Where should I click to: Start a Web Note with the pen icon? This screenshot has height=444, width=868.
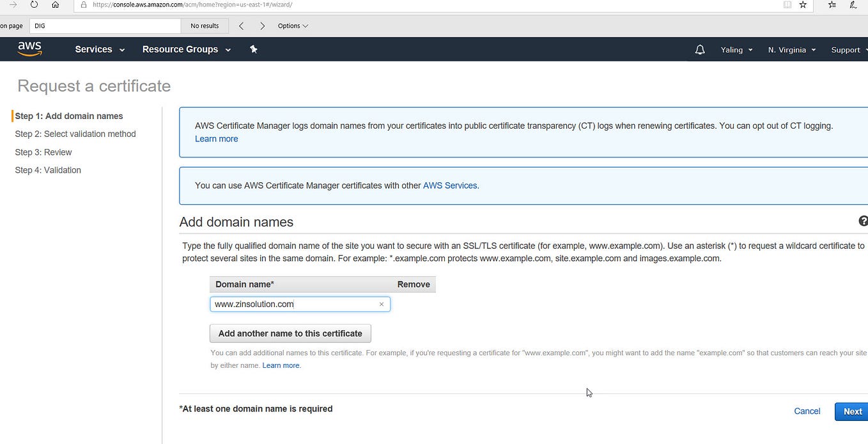pyautogui.click(x=853, y=4)
